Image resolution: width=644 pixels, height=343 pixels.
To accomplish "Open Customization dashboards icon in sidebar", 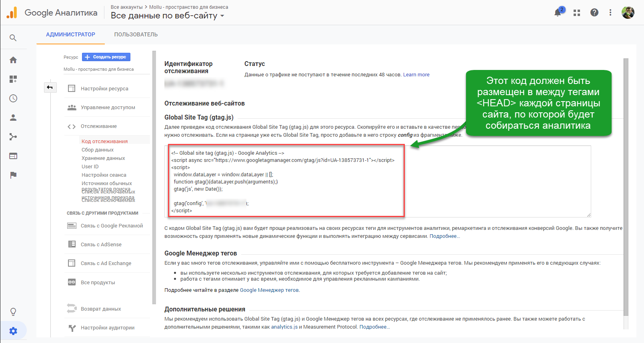I will click(x=13, y=79).
